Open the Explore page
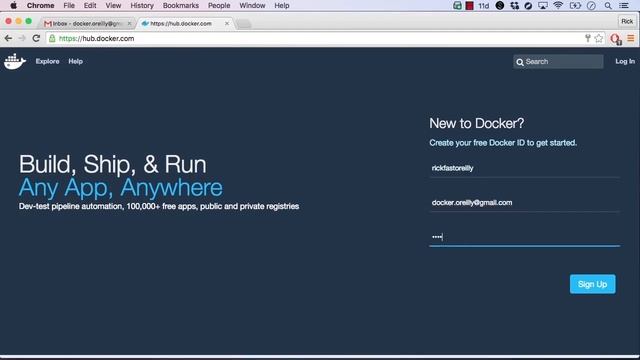640x360 pixels. (47, 61)
